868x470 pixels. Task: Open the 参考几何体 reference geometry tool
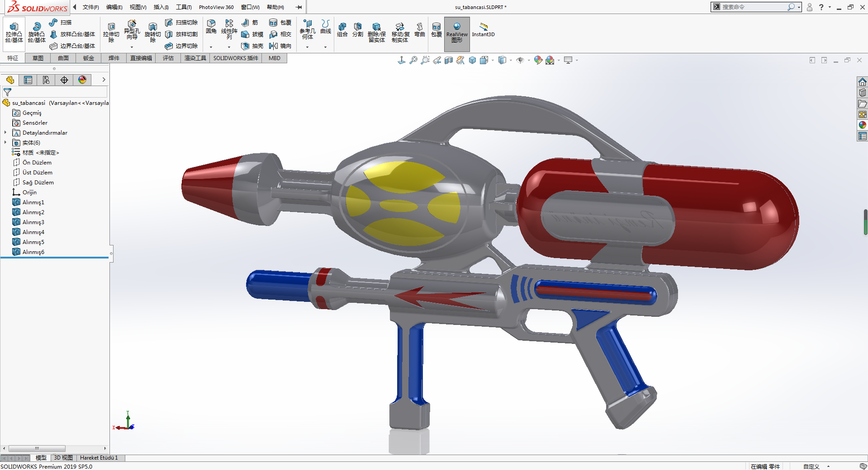308,30
